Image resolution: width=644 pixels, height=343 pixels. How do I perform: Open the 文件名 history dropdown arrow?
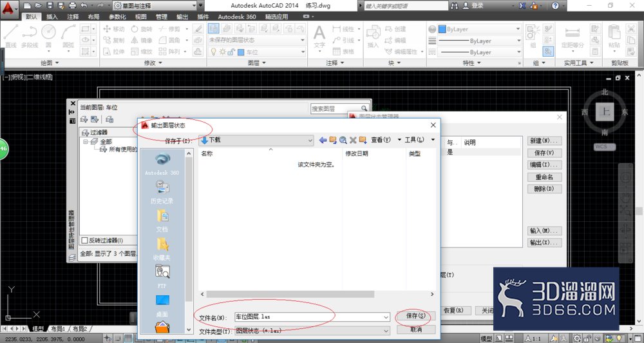pos(386,317)
